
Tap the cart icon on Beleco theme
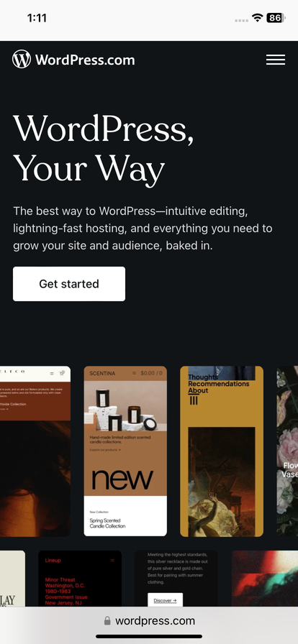(62, 373)
